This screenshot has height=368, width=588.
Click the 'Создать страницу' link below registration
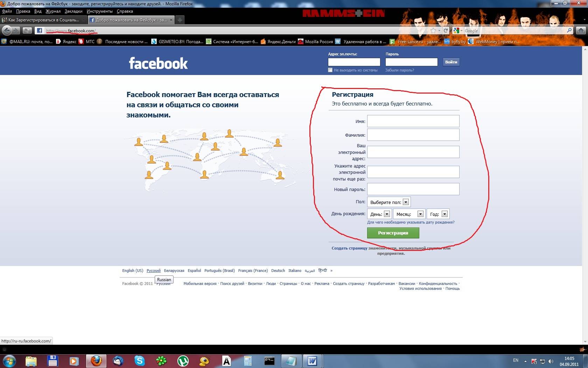pyautogui.click(x=349, y=248)
